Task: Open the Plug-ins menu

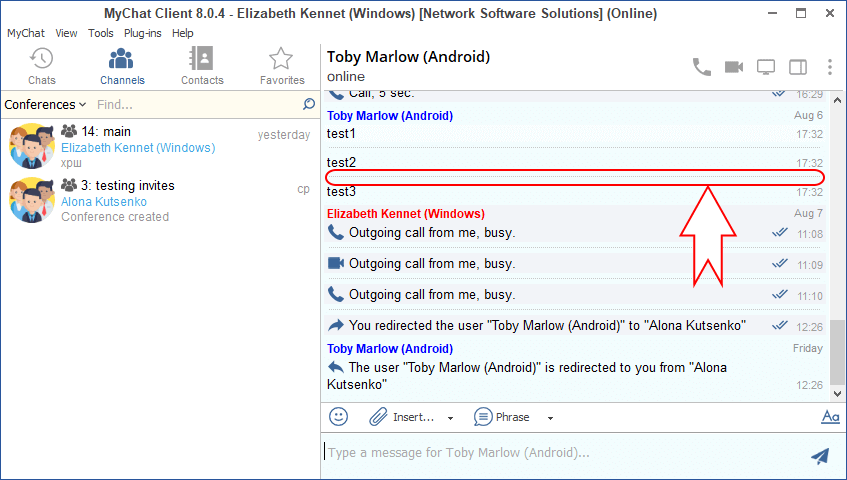Action: tap(144, 33)
